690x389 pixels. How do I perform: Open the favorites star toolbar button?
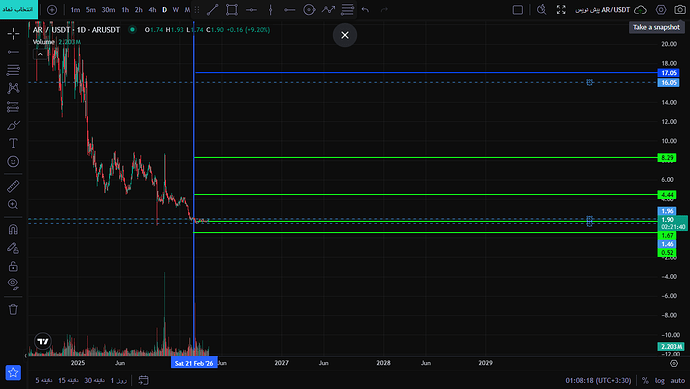[13, 372]
